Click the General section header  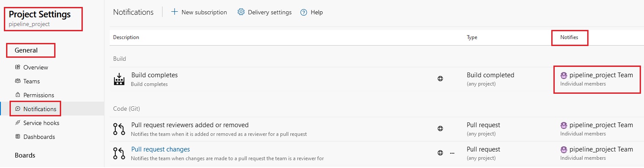[26, 50]
